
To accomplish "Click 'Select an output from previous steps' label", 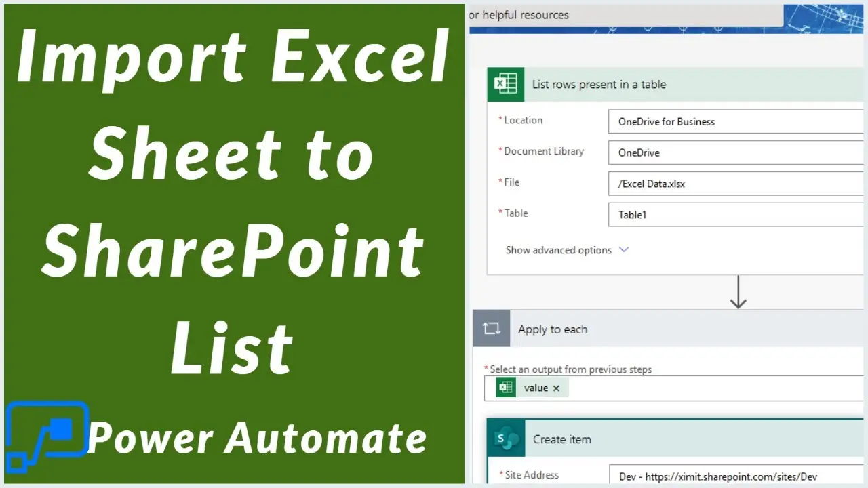I will click(570, 369).
